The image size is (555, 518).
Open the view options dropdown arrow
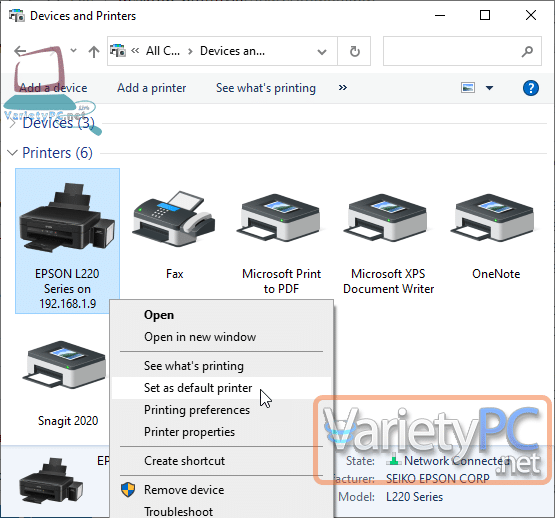tap(489, 88)
